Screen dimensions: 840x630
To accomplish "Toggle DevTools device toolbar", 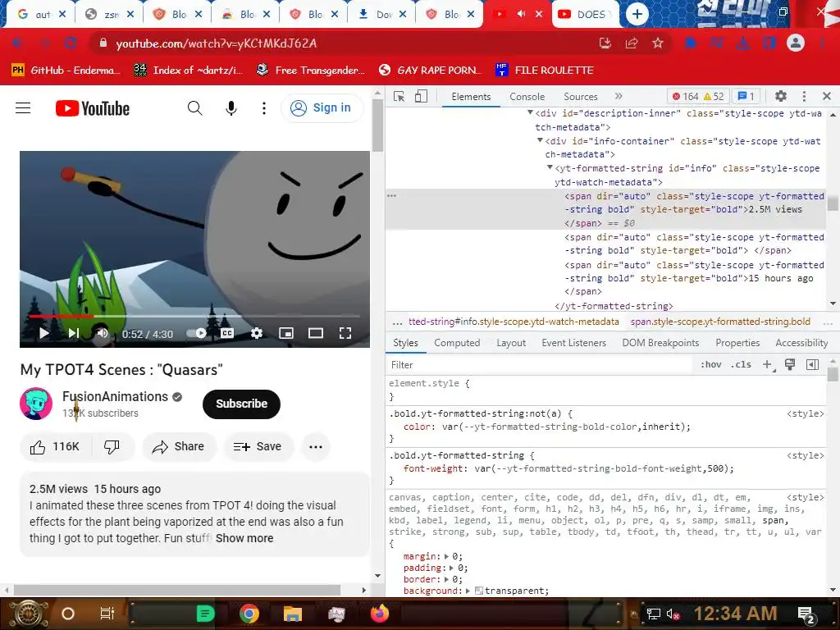I will [x=421, y=97].
